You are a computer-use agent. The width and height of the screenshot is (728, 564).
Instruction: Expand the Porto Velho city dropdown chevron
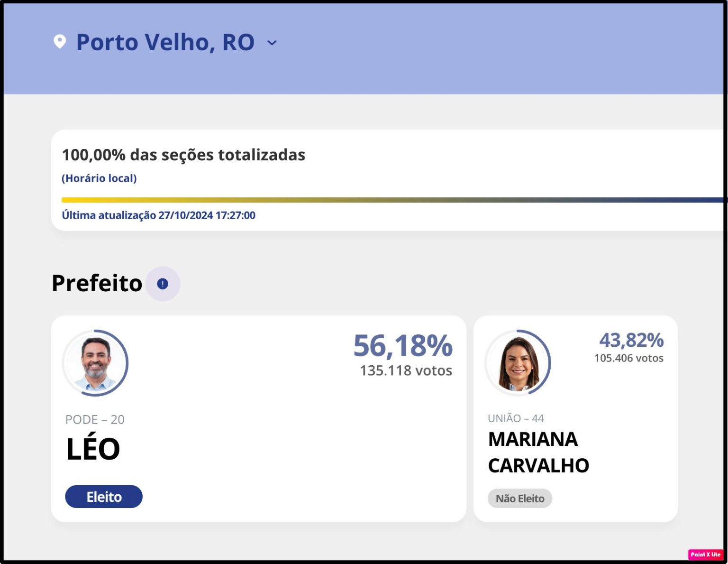tap(272, 43)
